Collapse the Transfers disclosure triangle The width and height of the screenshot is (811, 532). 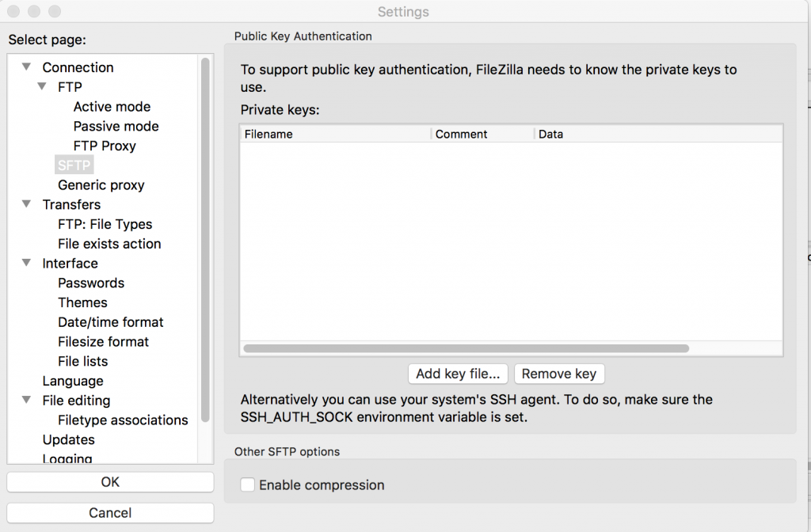[x=27, y=204]
